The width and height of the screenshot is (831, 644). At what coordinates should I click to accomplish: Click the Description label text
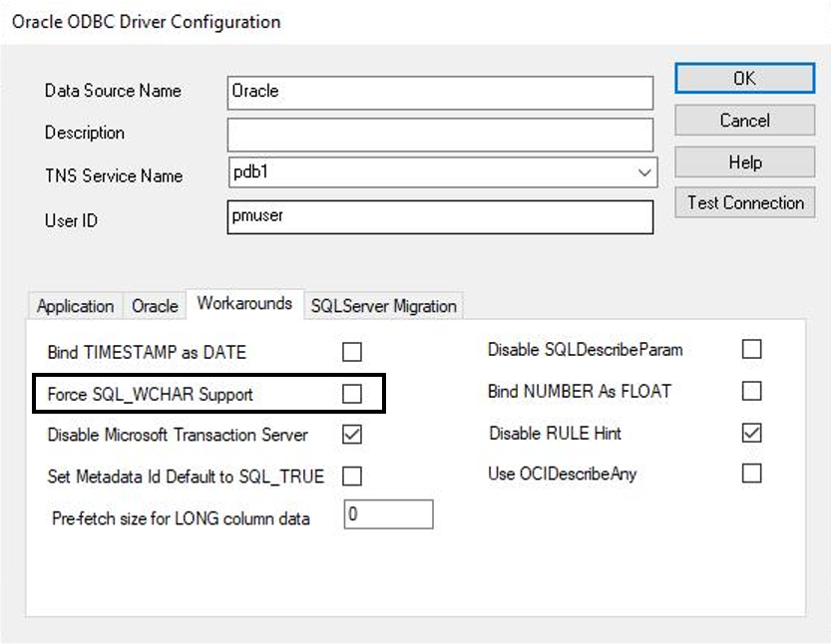point(85,133)
